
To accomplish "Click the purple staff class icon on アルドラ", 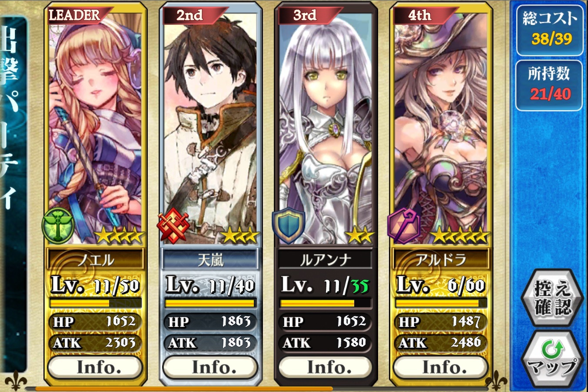I will click(404, 225).
